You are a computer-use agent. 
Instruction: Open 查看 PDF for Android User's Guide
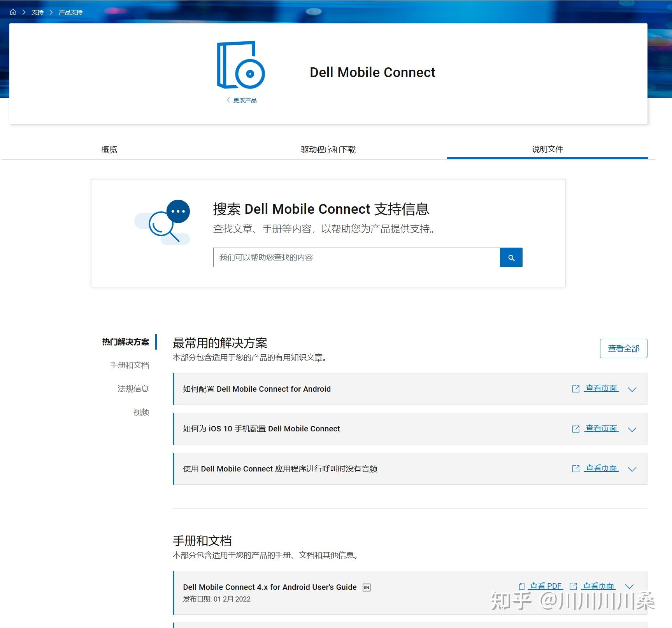[546, 586]
